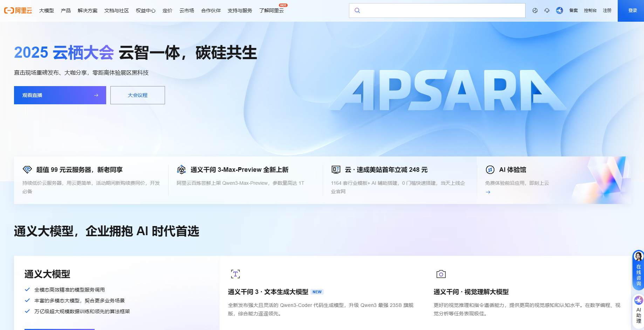Launch the floating AI 助理 widget

(x=638, y=310)
